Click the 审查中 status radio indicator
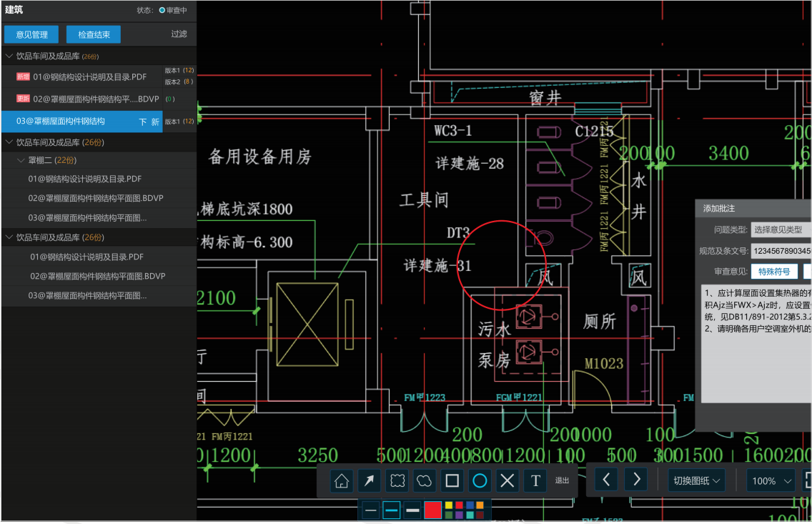Viewport: 812px width, 524px height. [162, 11]
